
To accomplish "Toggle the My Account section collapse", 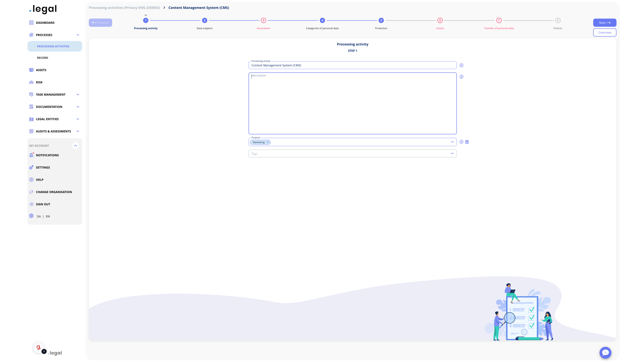I will [75, 145].
